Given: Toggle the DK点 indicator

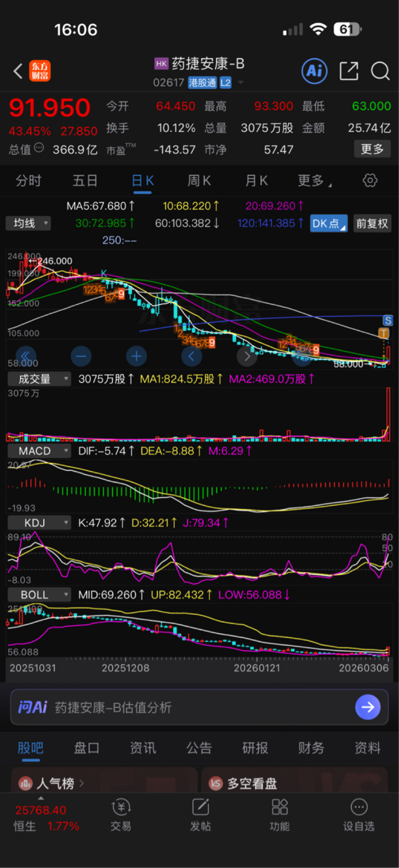Looking at the screenshot, I should tap(329, 223).
